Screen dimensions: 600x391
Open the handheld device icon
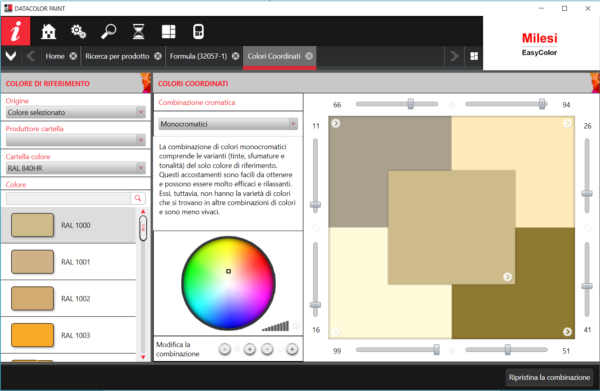[x=198, y=31]
